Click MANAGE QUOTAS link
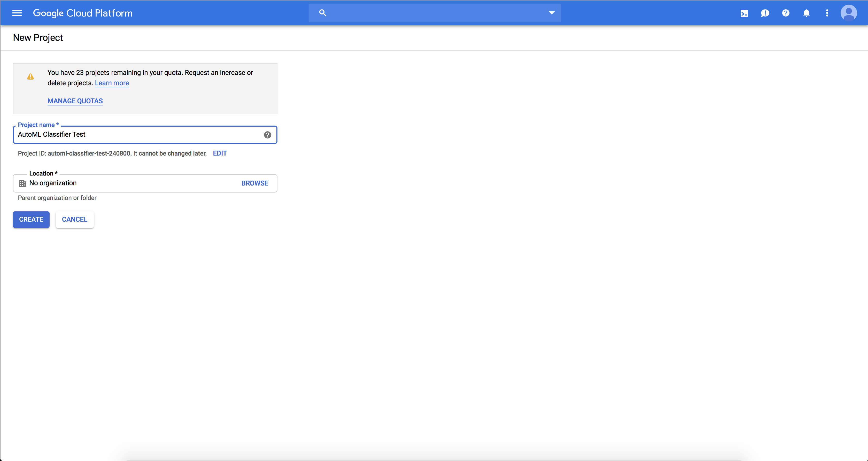This screenshot has height=461, width=868. click(x=75, y=101)
